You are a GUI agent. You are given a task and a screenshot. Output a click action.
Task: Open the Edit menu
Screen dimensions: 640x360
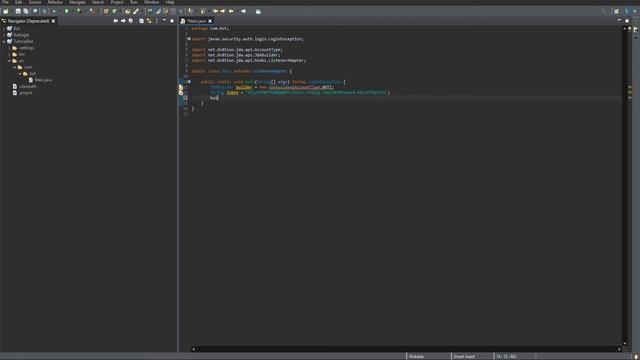(19, 2)
